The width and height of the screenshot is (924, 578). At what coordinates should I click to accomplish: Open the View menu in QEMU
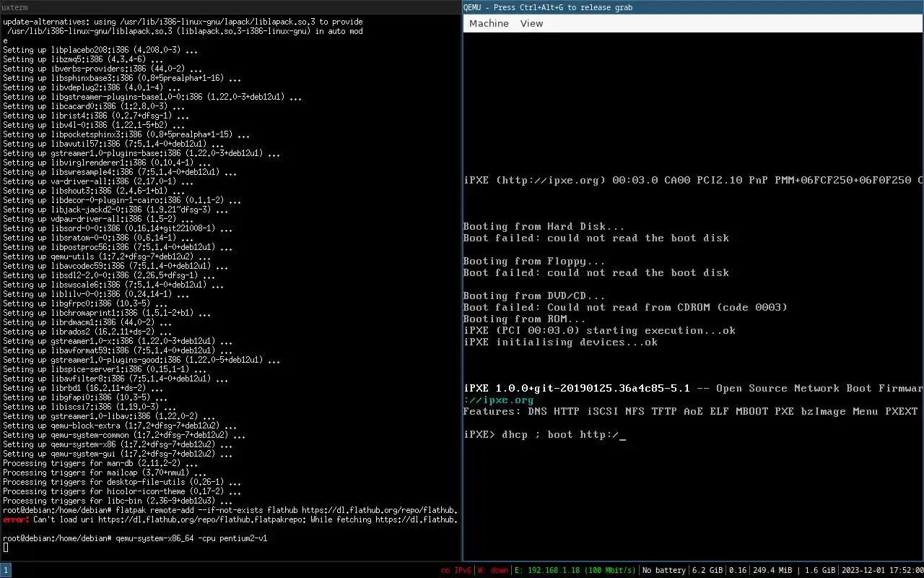(531, 23)
